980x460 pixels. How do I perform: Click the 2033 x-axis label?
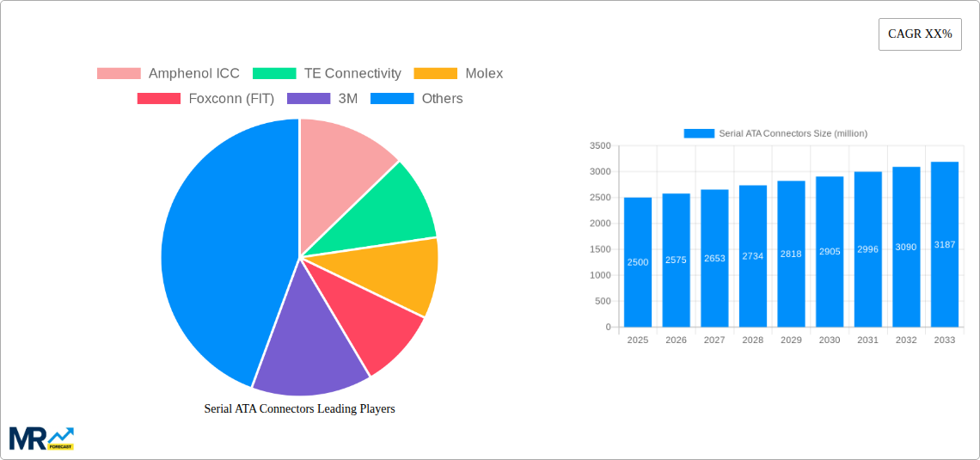945,340
